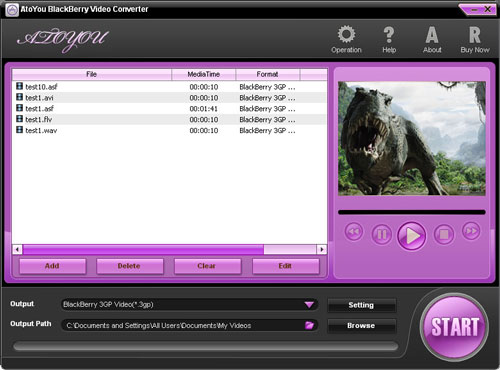Open Help question mark icon
The height and width of the screenshot is (370, 500).
click(x=389, y=35)
